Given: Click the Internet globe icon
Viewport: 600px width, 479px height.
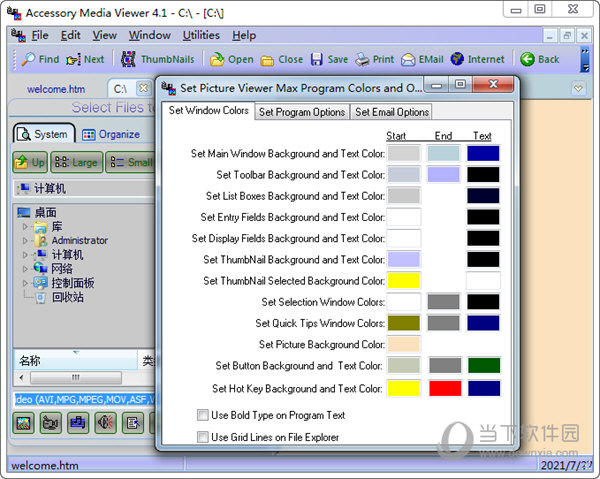Looking at the screenshot, I should pyautogui.click(x=457, y=59).
